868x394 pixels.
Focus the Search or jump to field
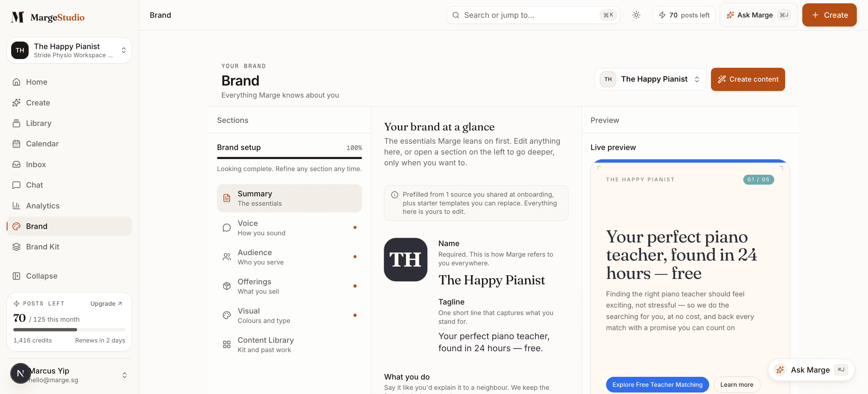click(533, 15)
